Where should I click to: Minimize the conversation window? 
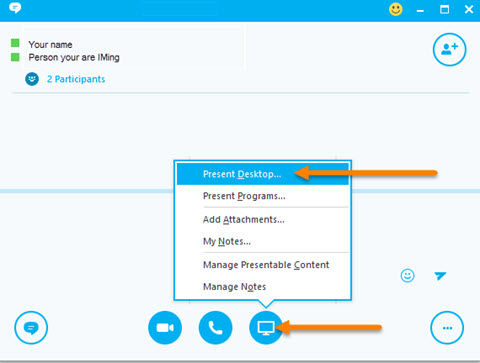(x=420, y=10)
